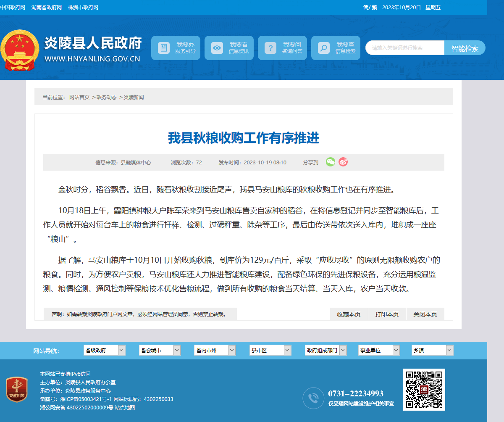Open 我要问 咨询问答 question icon
Viewport: 504px width, 422px height.
[270, 48]
